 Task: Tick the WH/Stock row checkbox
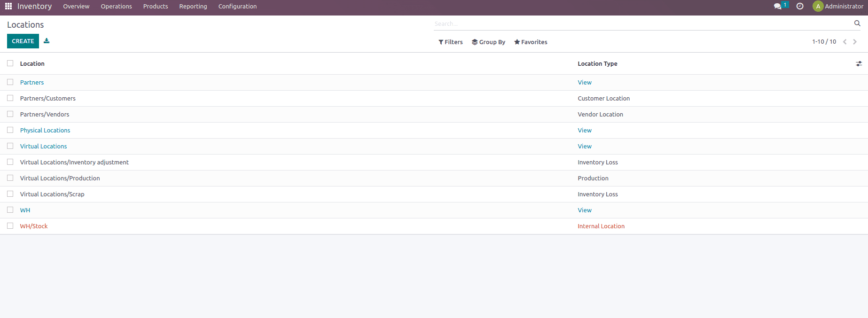point(10,226)
